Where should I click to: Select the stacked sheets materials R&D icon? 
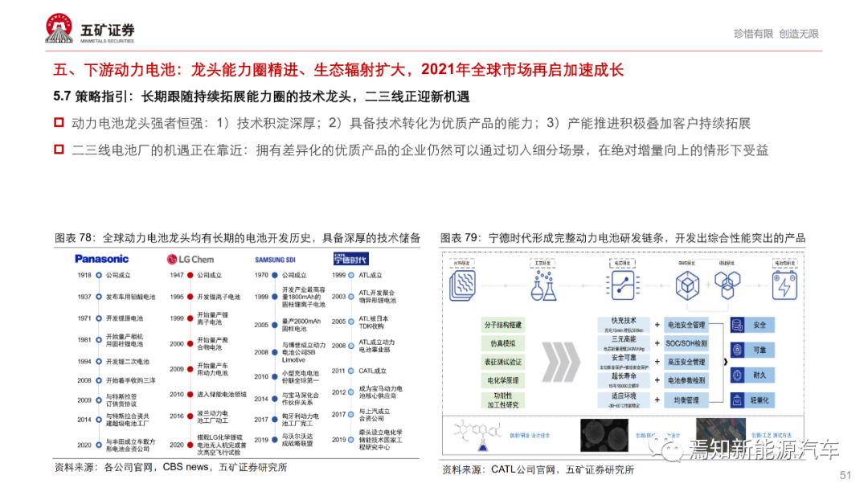click(462, 285)
